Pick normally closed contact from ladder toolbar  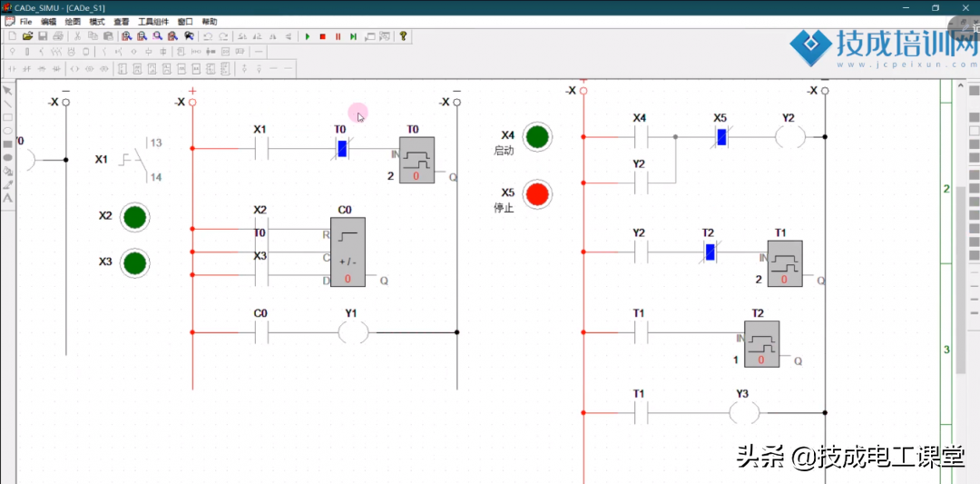pyautogui.click(x=27, y=69)
